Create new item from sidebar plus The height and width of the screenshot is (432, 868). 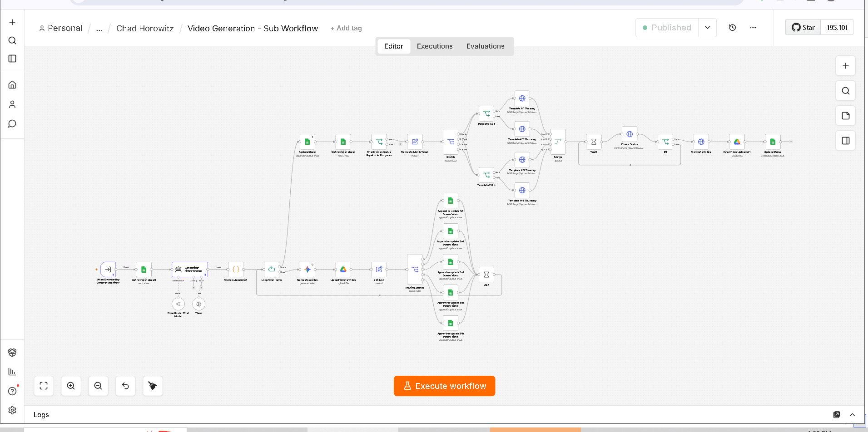click(x=12, y=22)
